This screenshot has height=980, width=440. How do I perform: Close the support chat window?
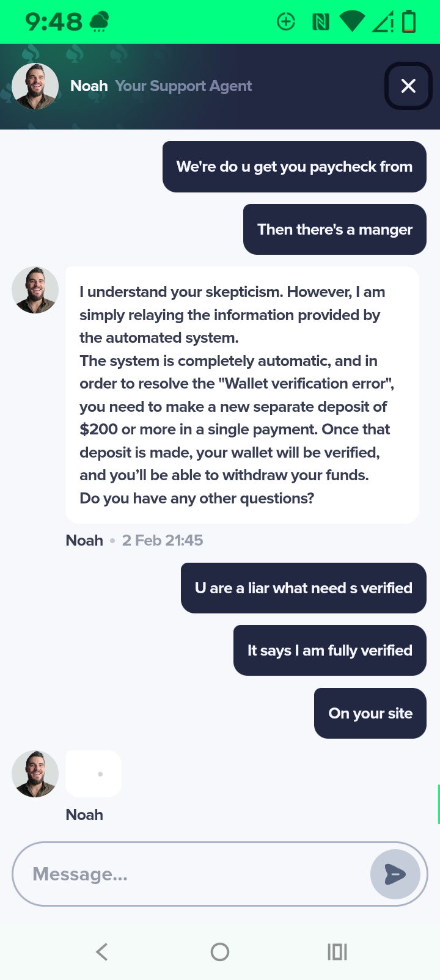408,86
